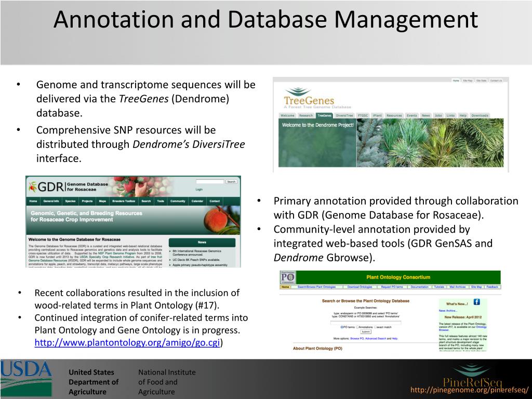Open the Links tab on TreeGenes site
This screenshot has width=532, height=399.
point(450,116)
